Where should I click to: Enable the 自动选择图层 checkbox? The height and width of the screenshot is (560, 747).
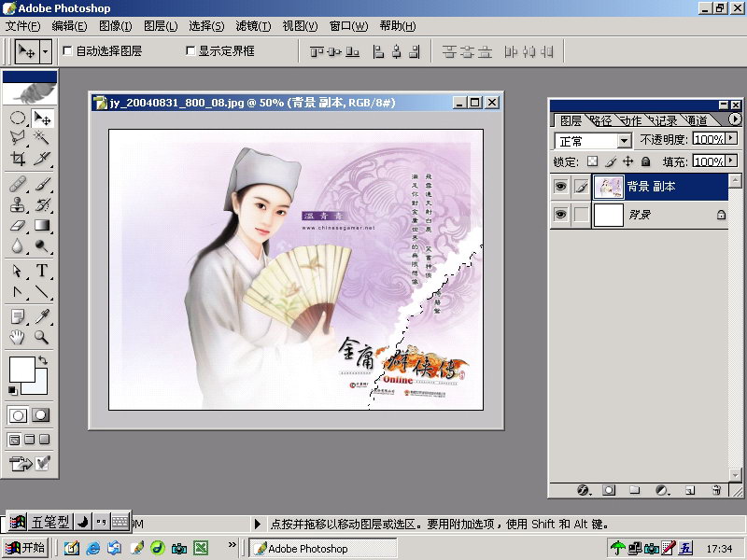point(67,51)
